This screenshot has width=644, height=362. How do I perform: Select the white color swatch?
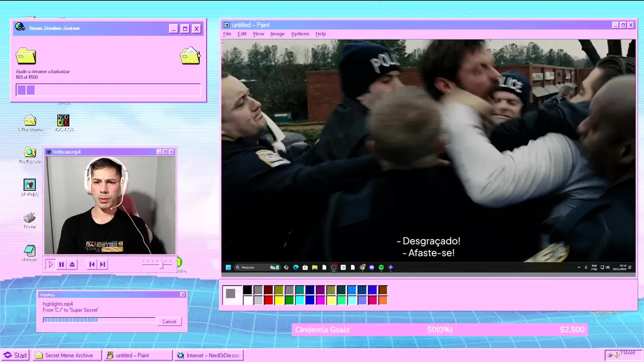(248, 300)
